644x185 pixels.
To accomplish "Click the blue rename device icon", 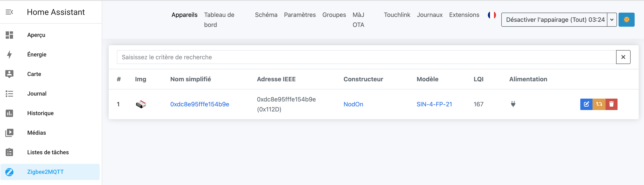I will pos(586,104).
